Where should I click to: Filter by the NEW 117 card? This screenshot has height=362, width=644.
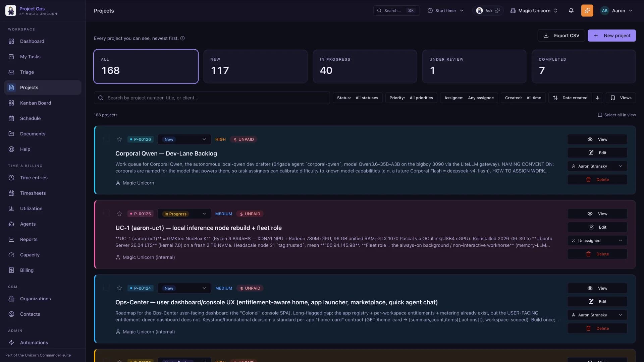(255, 66)
